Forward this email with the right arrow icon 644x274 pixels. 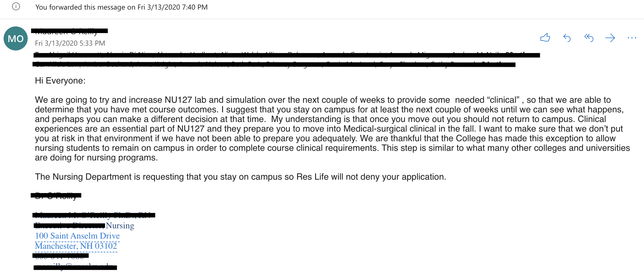(x=610, y=38)
